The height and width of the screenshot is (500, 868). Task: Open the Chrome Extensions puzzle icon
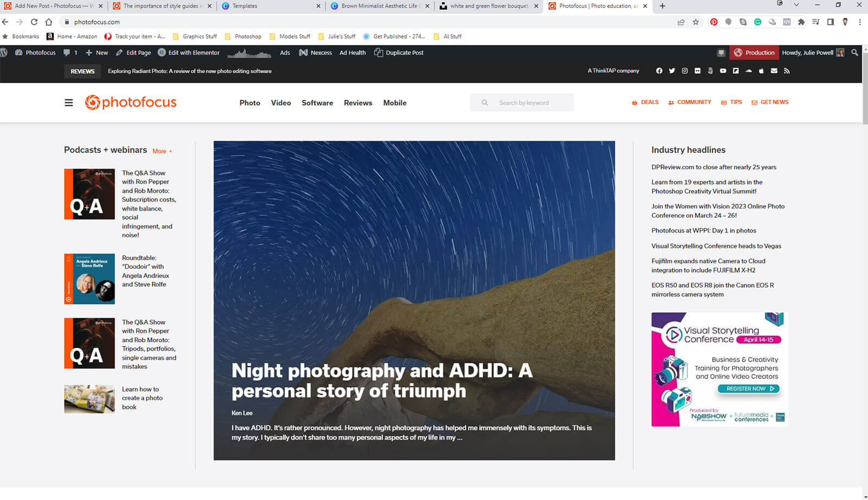801,22
